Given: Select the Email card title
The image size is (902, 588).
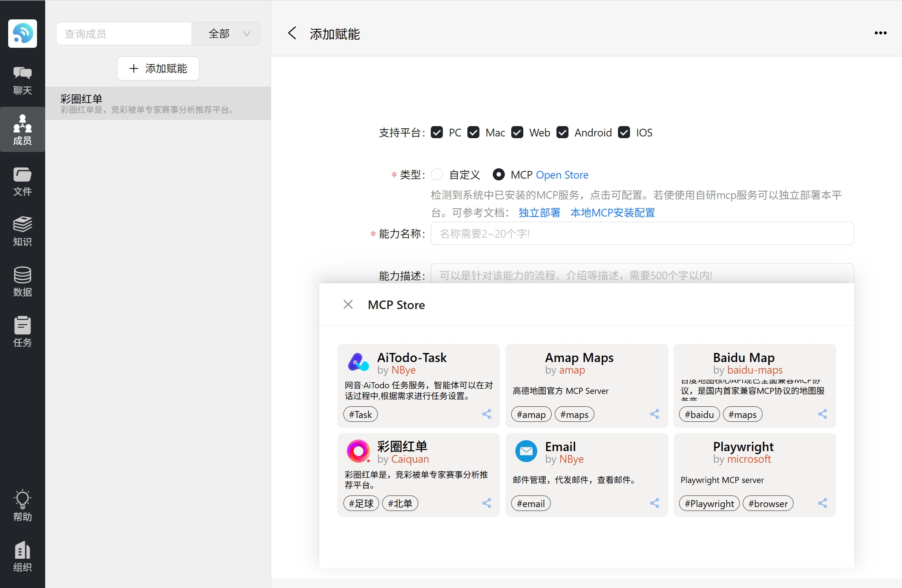Looking at the screenshot, I should [x=560, y=447].
